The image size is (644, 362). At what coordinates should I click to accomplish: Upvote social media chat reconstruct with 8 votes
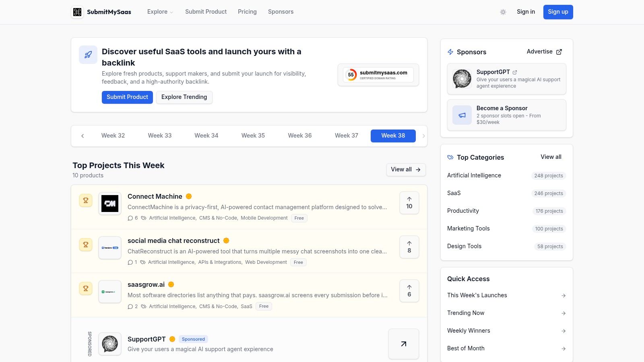(409, 247)
